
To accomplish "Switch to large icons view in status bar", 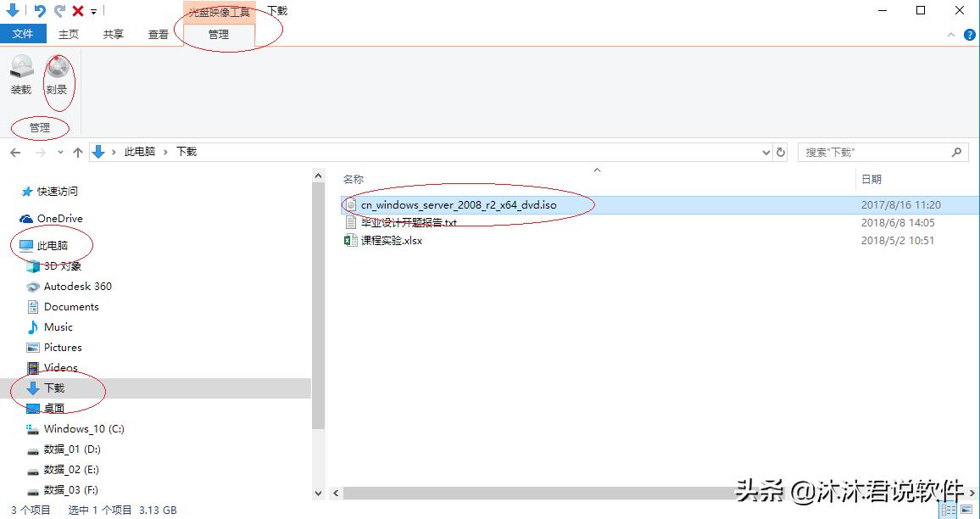I will [965, 509].
